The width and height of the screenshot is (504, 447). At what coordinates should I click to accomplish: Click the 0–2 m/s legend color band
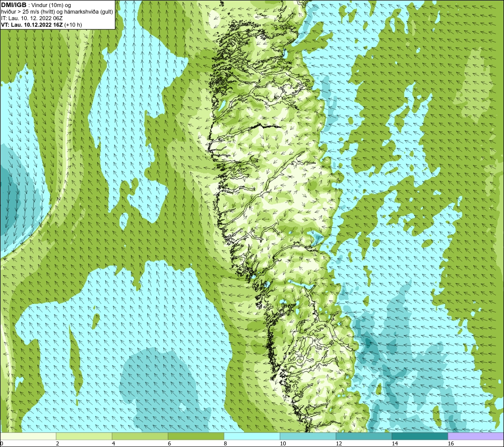coord(28,436)
